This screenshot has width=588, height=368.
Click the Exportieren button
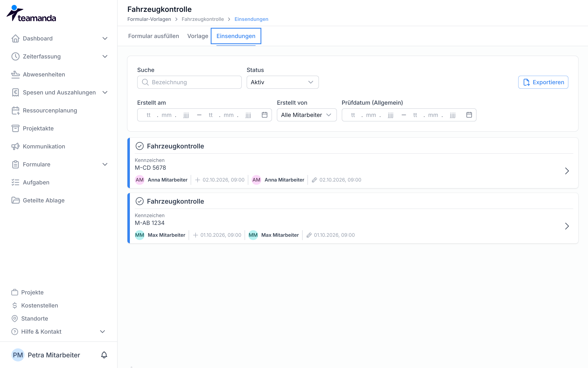point(543,82)
